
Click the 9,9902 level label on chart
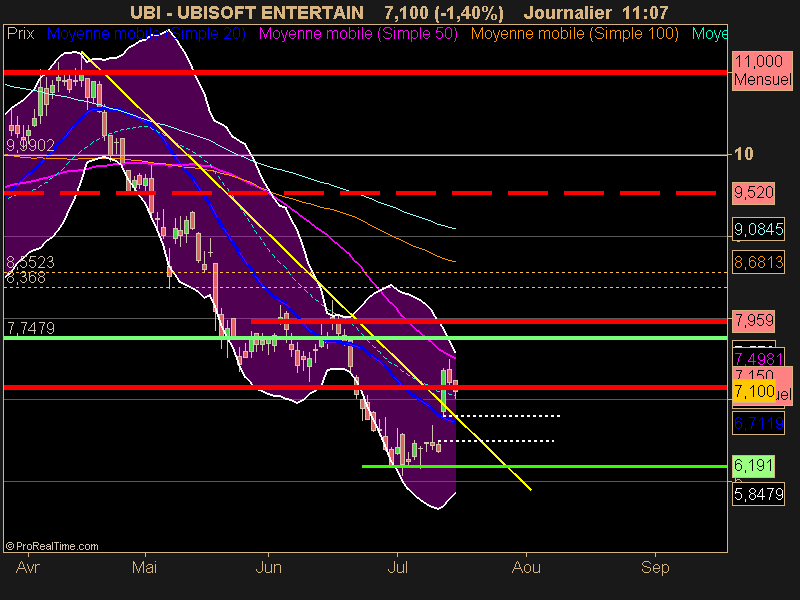pyautogui.click(x=30, y=146)
